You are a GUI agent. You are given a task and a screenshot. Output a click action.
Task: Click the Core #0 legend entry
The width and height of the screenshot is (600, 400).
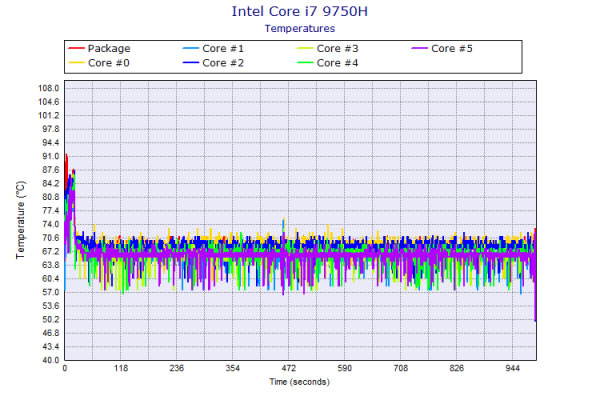(x=99, y=63)
